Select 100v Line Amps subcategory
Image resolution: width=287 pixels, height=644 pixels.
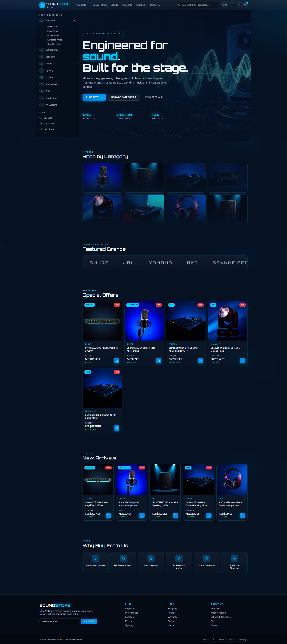tap(55, 44)
